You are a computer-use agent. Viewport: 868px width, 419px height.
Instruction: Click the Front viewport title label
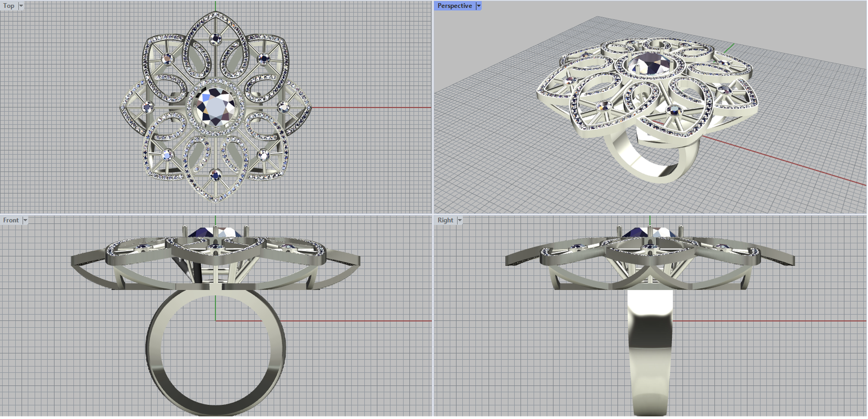11,220
